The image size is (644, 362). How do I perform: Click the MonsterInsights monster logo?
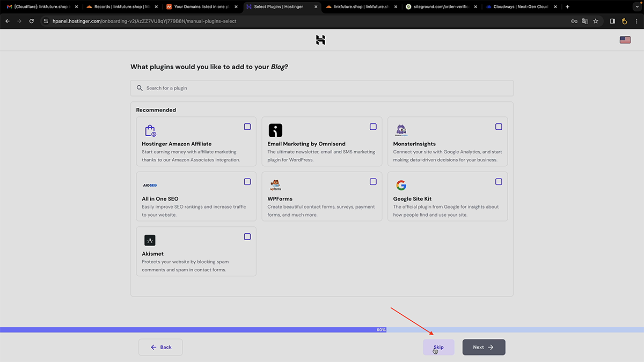[401, 130]
